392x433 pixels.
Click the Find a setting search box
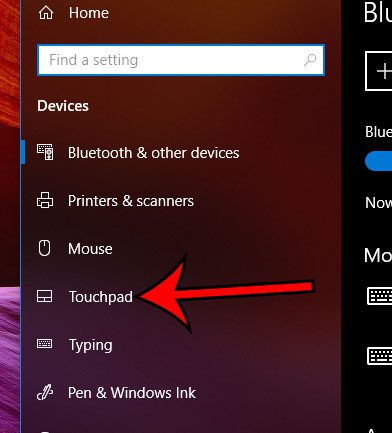[181, 60]
